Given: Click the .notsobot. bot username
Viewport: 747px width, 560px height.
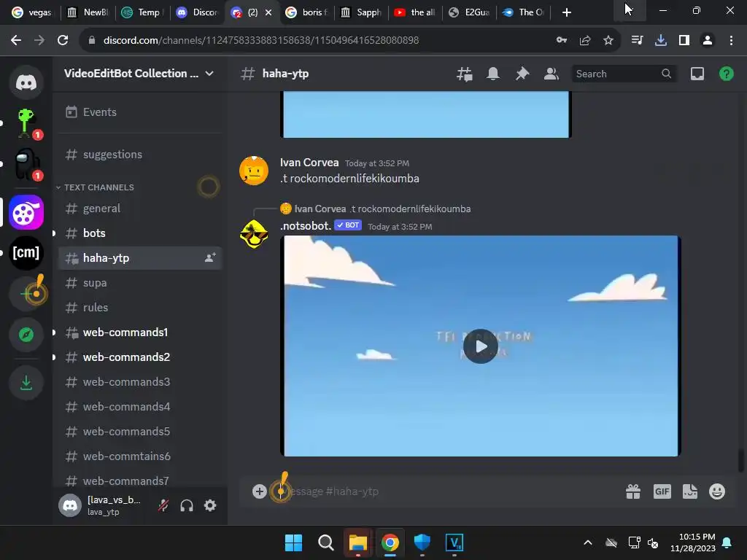Looking at the screenshot, I should point(306,226).
